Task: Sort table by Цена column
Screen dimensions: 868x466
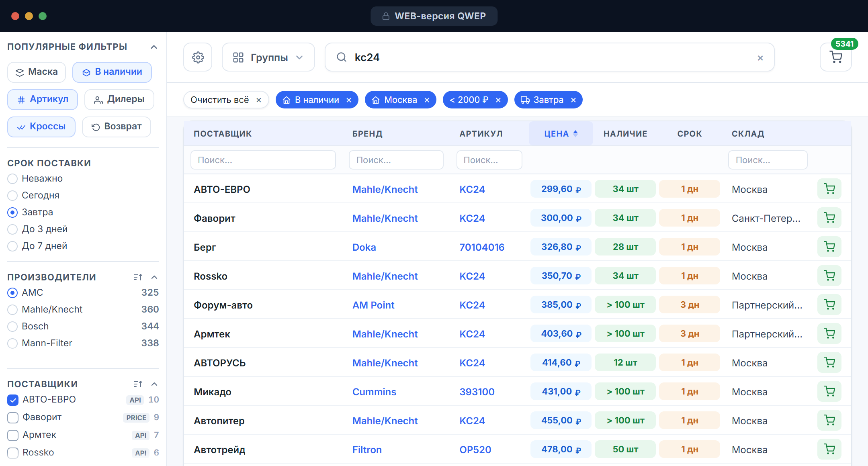Action: pos(561,133)
